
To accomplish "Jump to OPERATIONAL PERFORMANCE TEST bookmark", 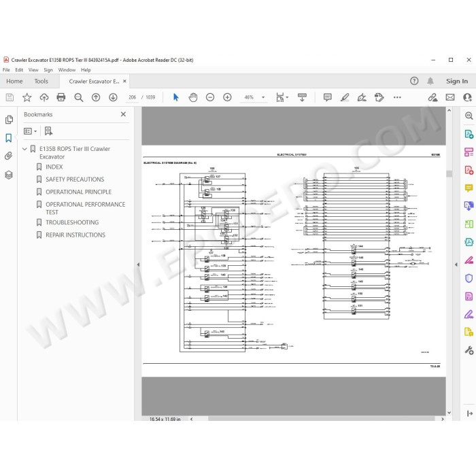I will [85, 208].
